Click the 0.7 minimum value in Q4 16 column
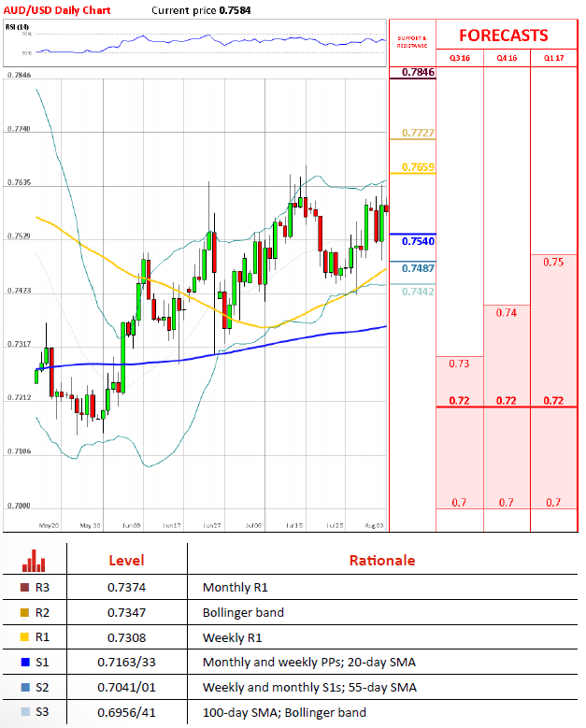Image resolution: width=586 pixels, height=728 pixels. (507, 503)
